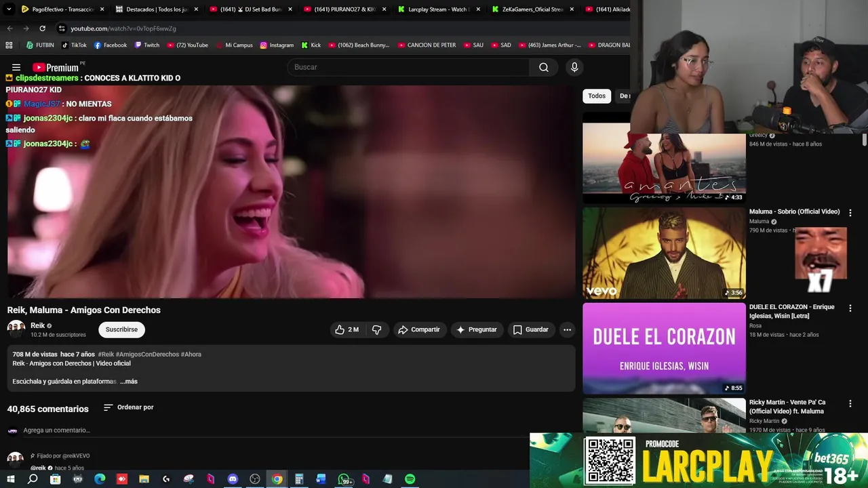Open Logitech G HUB from taskbar

(166, 479)
